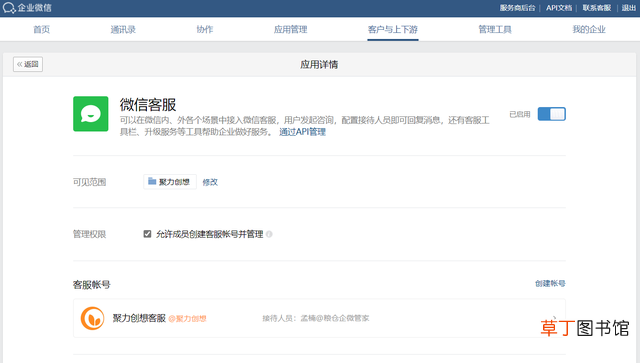Open the API文档 link
The image size is (640, 363).
pos(559,8)
